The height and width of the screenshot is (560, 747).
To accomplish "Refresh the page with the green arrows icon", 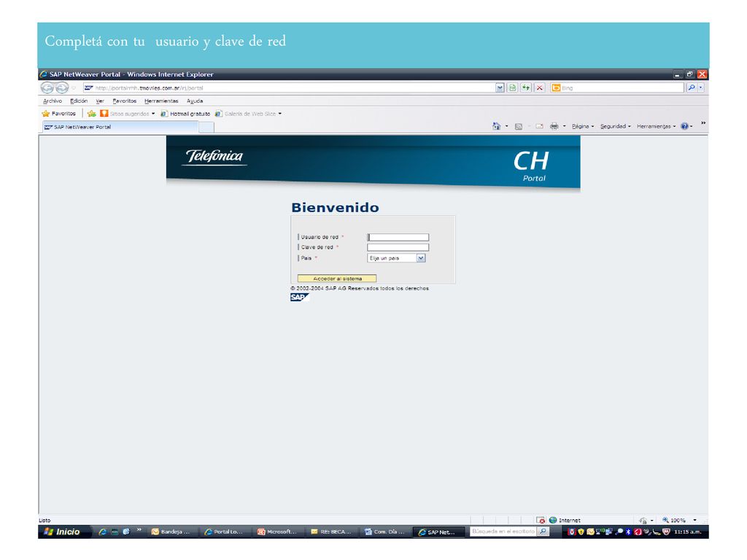I will coord(525,87).
